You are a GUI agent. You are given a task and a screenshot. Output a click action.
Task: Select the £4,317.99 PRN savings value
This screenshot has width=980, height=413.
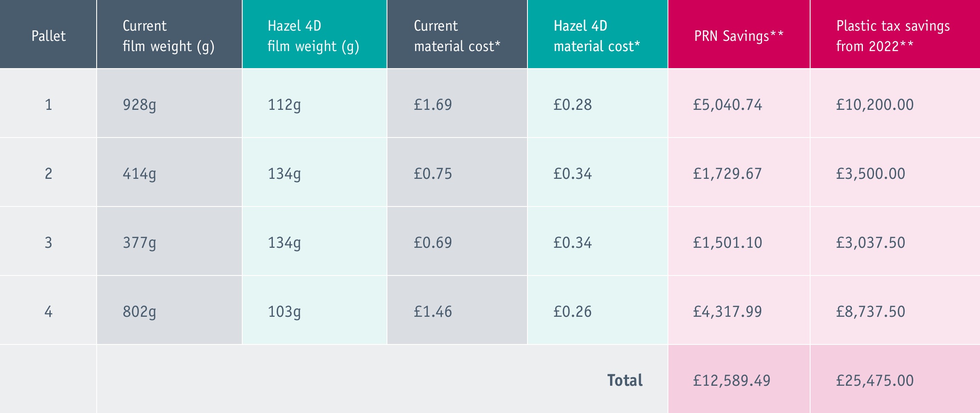tap(728, 312)
